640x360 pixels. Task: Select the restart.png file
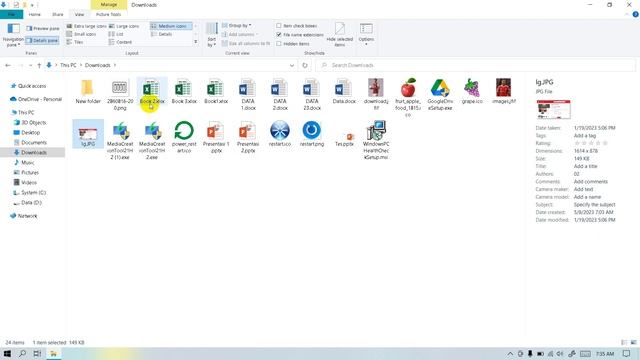[x=311, y=134]
